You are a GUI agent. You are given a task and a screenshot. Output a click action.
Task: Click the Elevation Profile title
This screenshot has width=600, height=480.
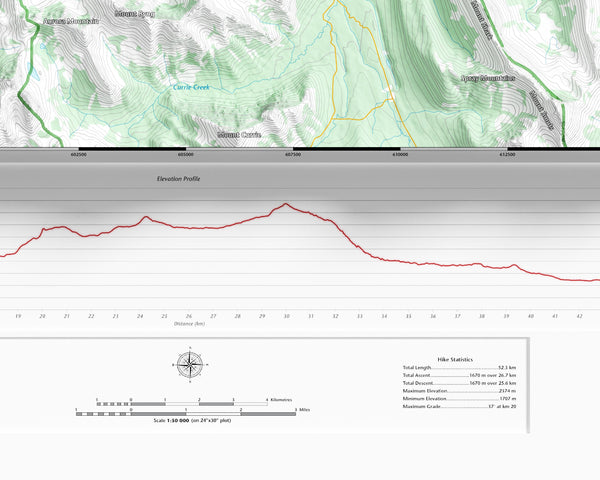pyautogui.click(x=179, y=178)
